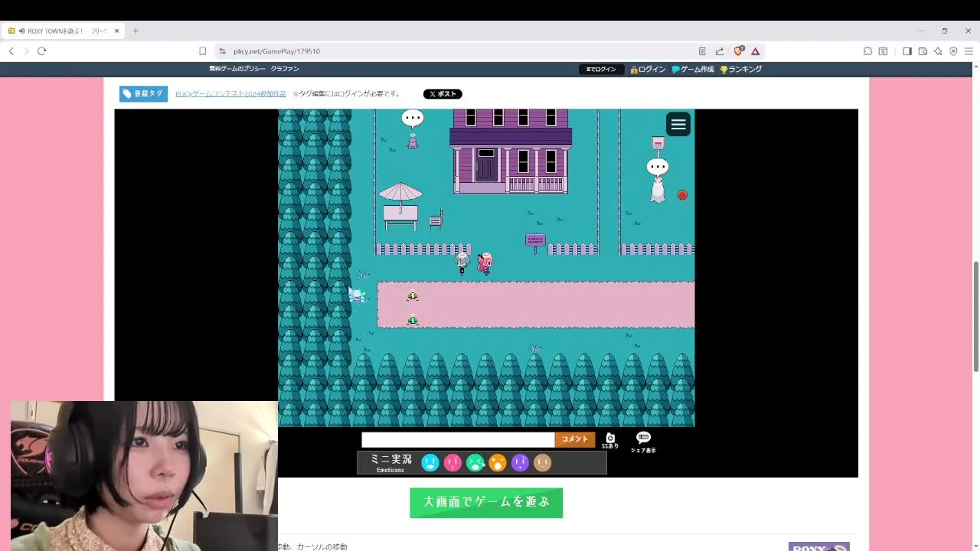Toggle the SSあり screenshot icon
This screenshot has height=551, width=980.
coord(610,440)
